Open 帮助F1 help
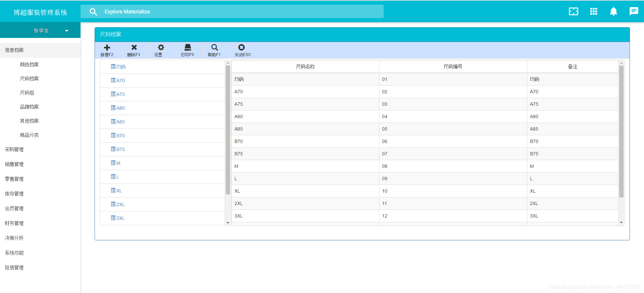The height and width of the screenshot is (293, 644). pos(214,50)
